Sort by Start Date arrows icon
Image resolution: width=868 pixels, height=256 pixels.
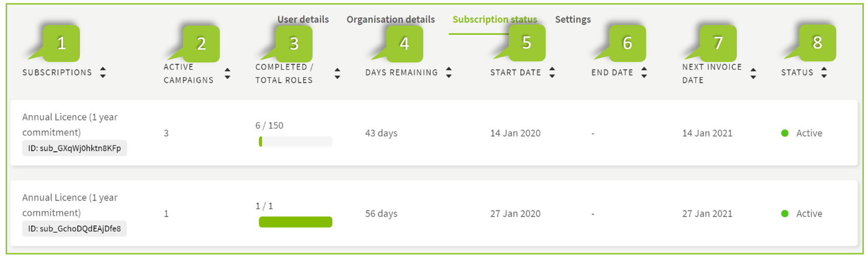click(552, 73)
